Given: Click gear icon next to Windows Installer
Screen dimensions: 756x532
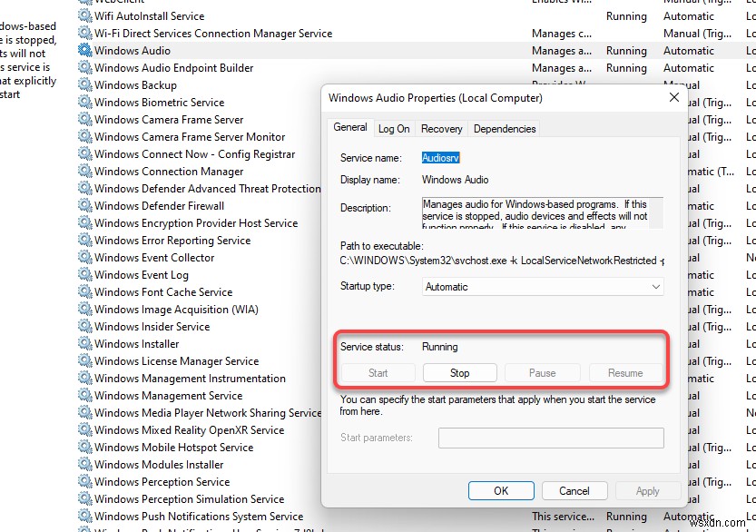Looking at the screenshot, I should point(85,343).
